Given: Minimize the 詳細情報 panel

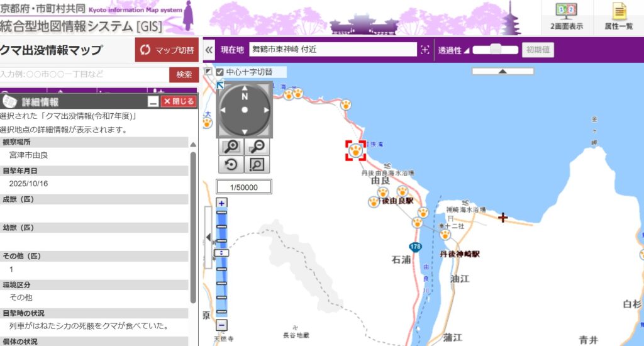Looking at the screenshot, I should (x=153, y=102).
